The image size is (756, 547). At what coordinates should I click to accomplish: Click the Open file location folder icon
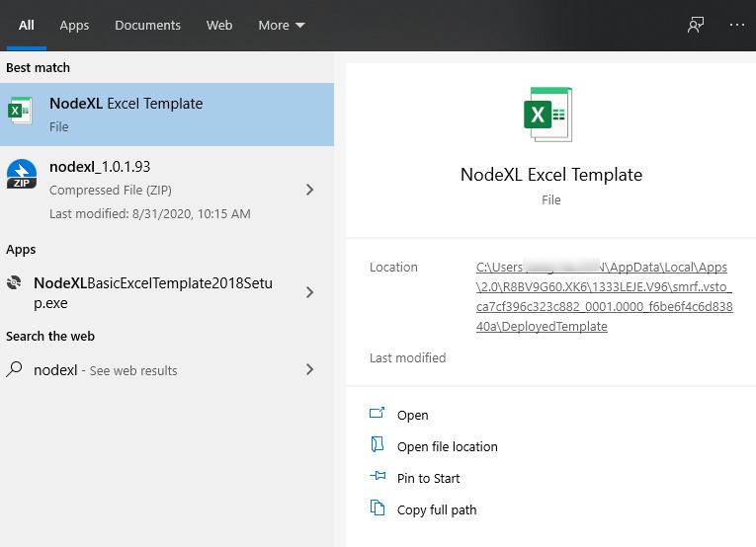378,444
